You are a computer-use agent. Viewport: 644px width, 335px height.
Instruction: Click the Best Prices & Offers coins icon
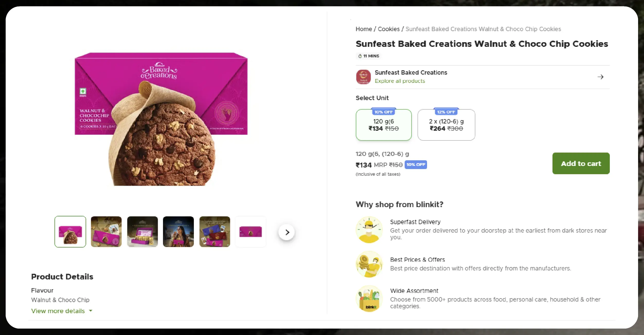click(x=369, y=264)
